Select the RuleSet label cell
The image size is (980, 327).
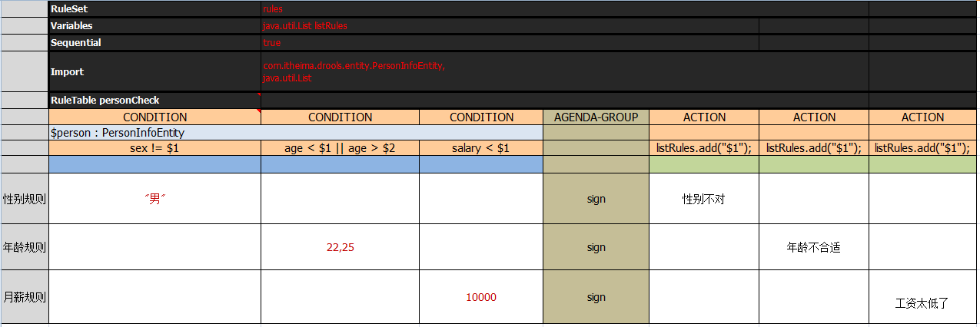(154, 9)
